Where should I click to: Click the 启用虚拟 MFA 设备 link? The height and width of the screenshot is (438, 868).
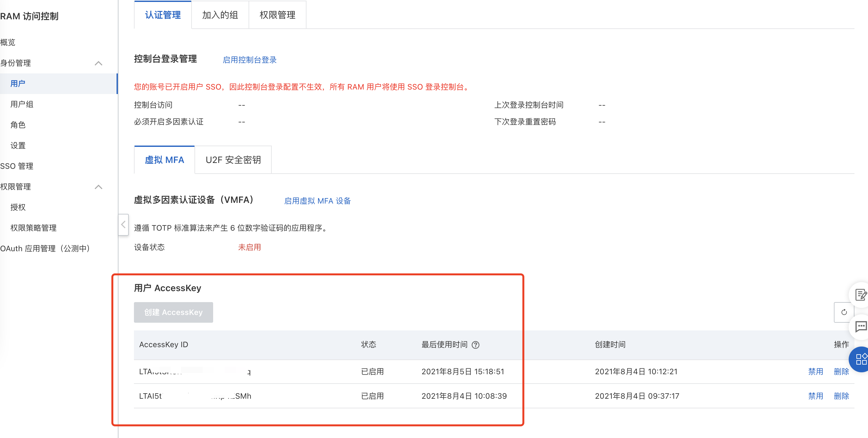[x=317, y=201]
